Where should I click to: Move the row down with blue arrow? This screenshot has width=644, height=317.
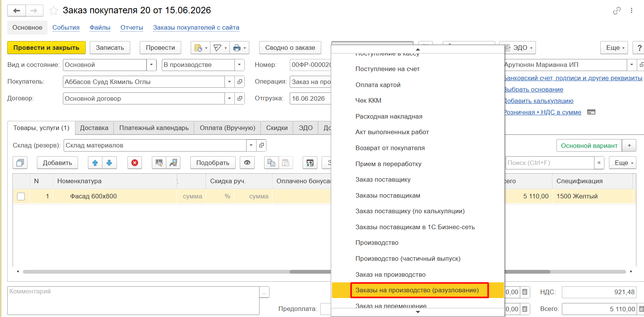pos(109,163)
